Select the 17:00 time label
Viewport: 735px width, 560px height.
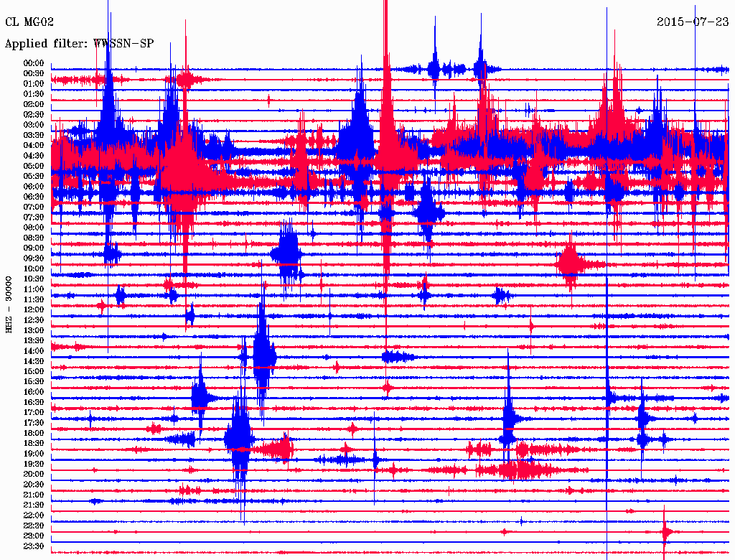tap(34, 412)
